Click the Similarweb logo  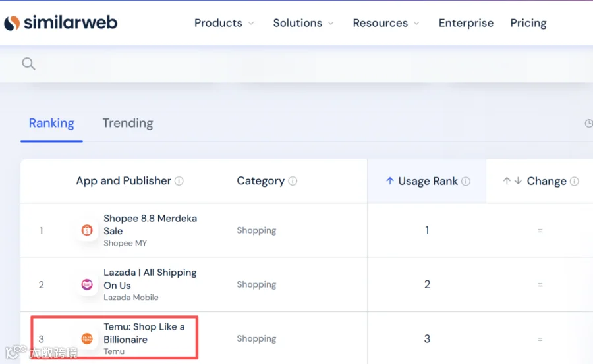point(61,22)
